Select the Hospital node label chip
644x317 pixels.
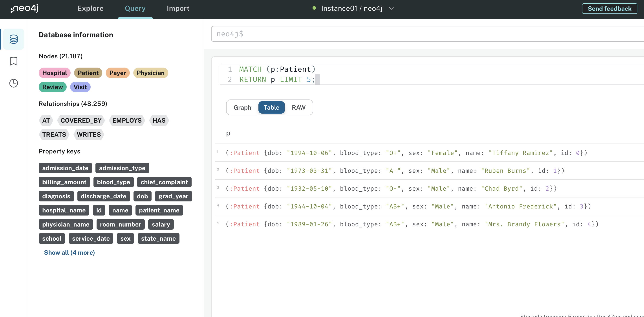point(55,73)
